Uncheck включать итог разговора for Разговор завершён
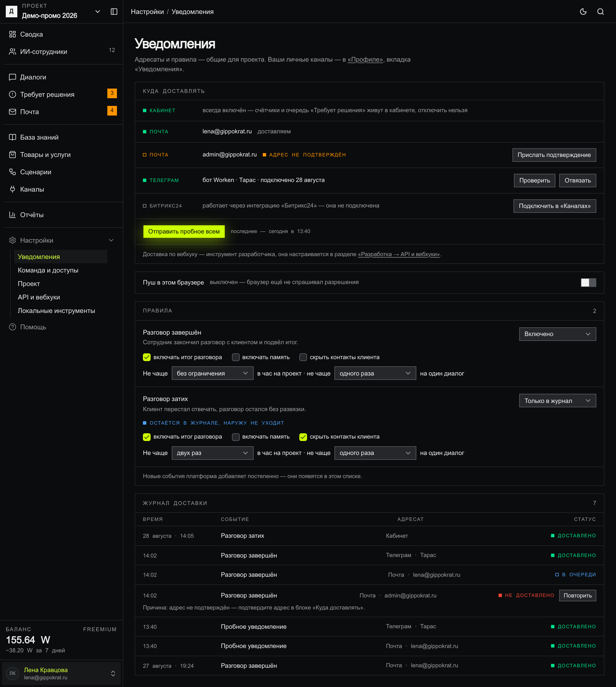The height and width of the screenshot is (687, 616). point(147,357)
